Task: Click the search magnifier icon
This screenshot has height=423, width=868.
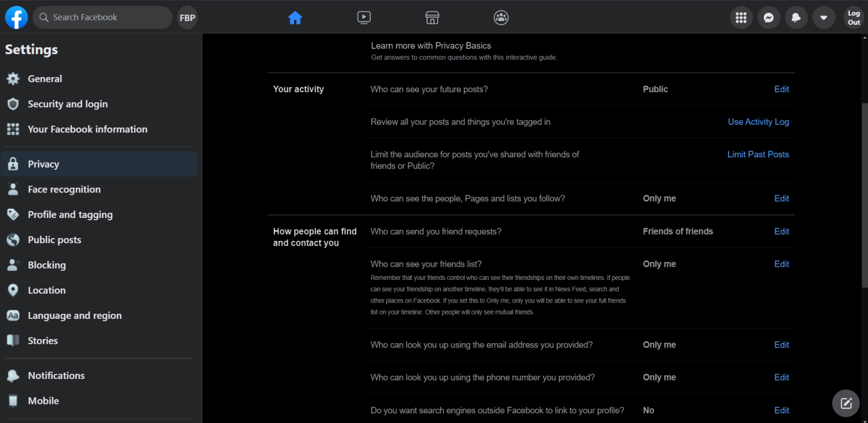Action: coord(44,17)
